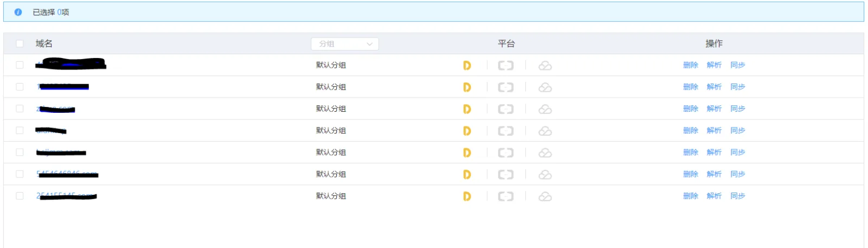This screenshot has height=248, width=868.
Task: Check the last row's domain checkbox
Action: coord(20,196)
